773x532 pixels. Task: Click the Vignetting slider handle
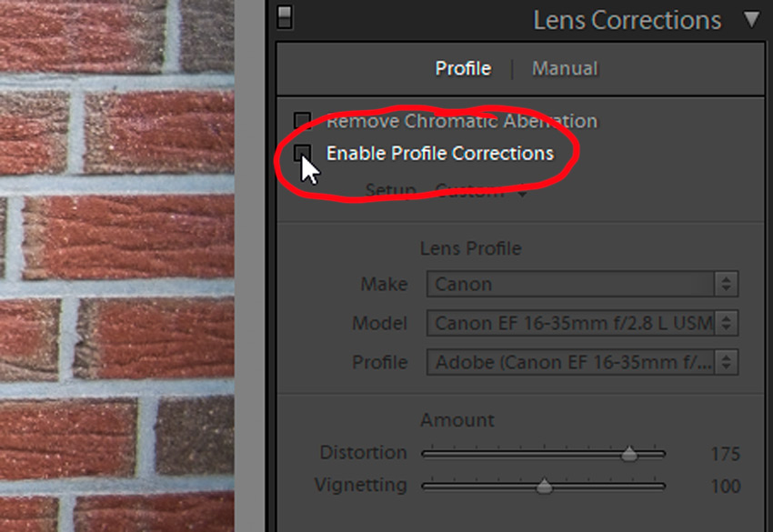coord(544,487)
